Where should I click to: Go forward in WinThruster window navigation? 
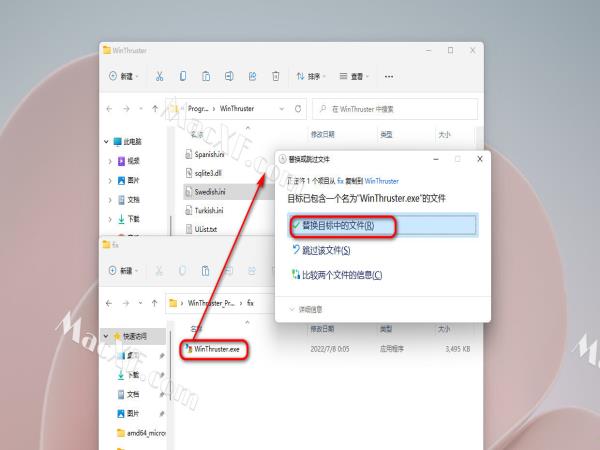[126, 109]
